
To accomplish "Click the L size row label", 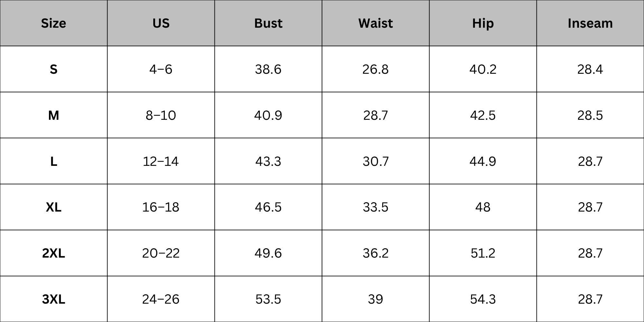I will (53, 161).
